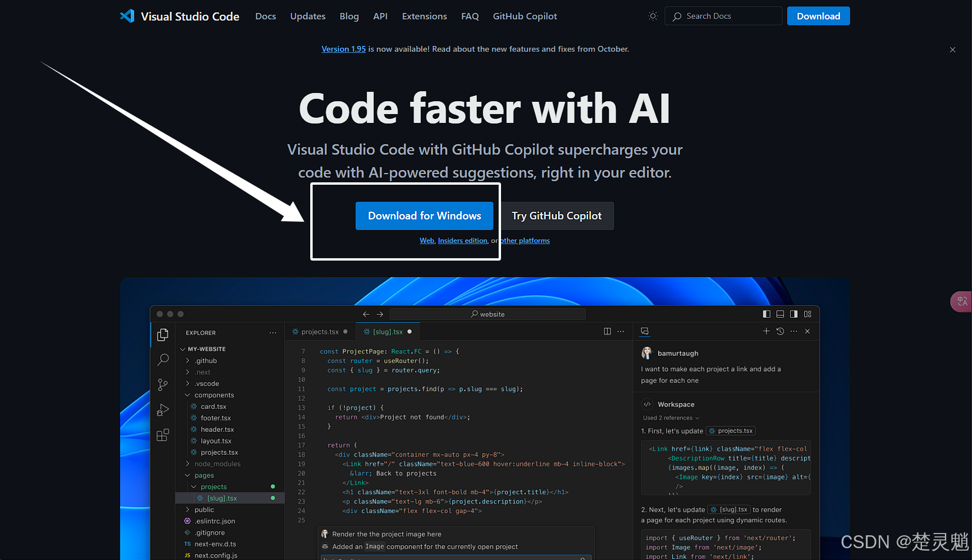Viewport: 972px width, 560px height.
Task: Toggle the site theme sun icon
Action: (652, 16)
